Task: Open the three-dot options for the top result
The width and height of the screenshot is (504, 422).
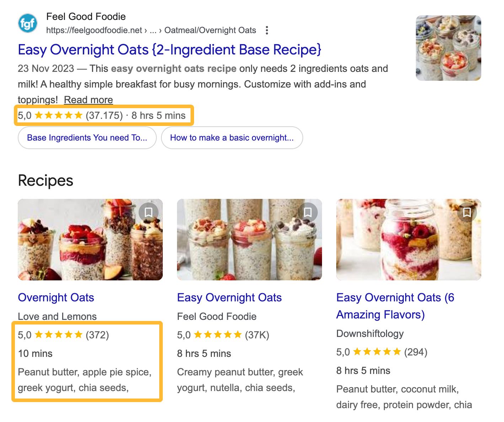Action: click(267, 30)
